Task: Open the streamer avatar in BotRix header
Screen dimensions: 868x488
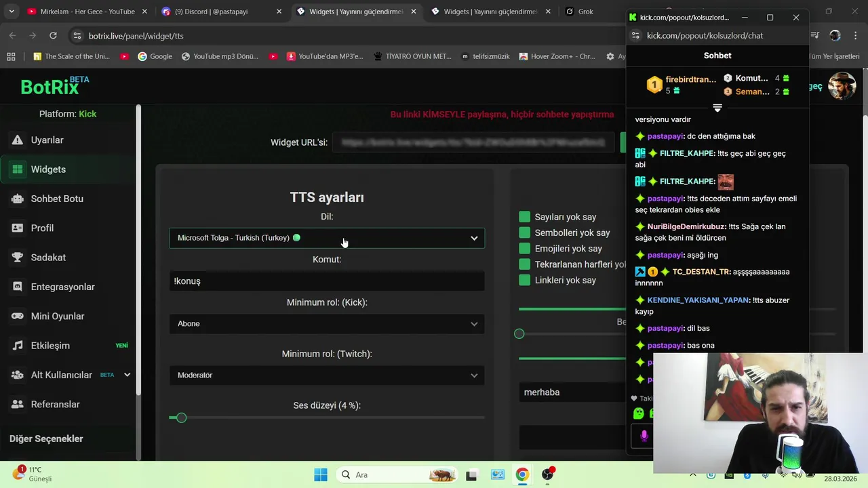Action: click(x=842, y=86)
